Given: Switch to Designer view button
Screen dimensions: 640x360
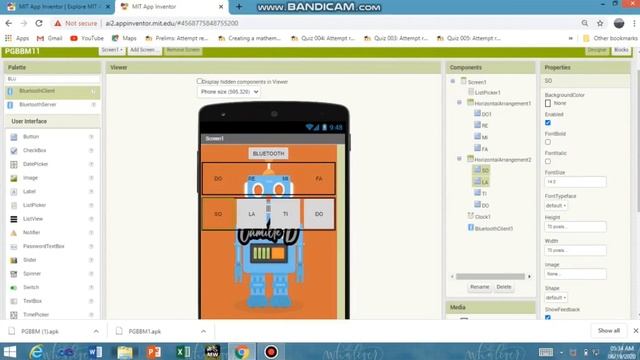Looking at the screenshot, I should (x=597, y=50).
